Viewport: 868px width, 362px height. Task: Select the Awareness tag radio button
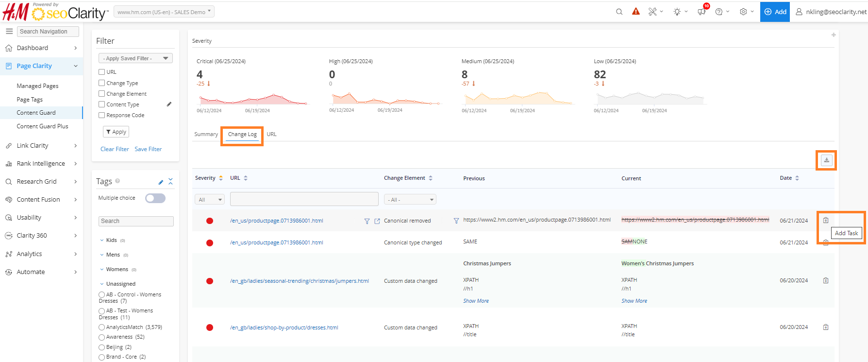tap(101, 337)
